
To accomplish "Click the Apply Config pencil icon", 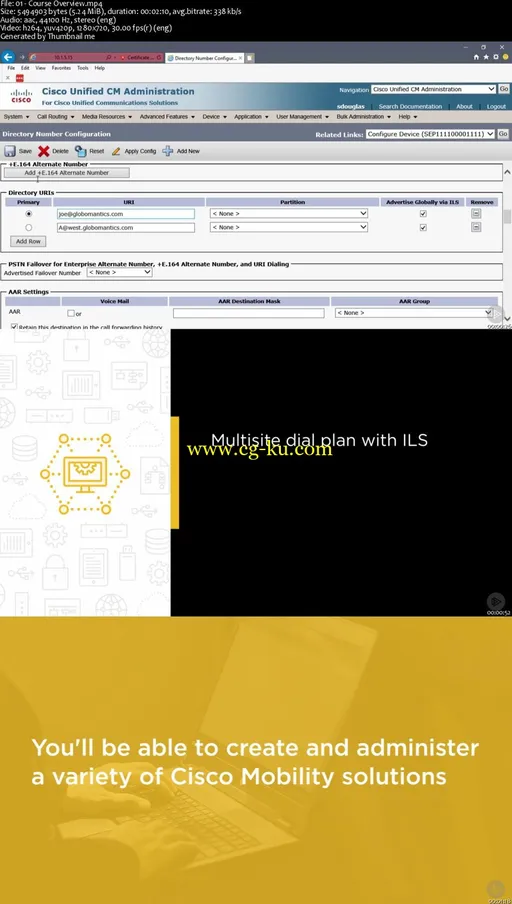I will (x=116, y=151).
